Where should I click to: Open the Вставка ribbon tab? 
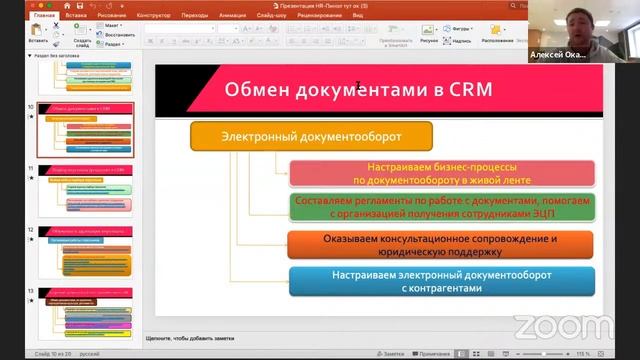(76, 15)
